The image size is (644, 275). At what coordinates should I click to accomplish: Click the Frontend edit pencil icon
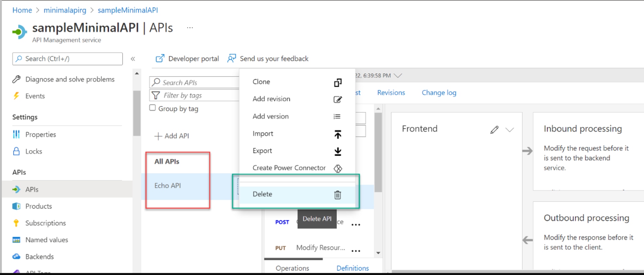click(x=494, y=130)
